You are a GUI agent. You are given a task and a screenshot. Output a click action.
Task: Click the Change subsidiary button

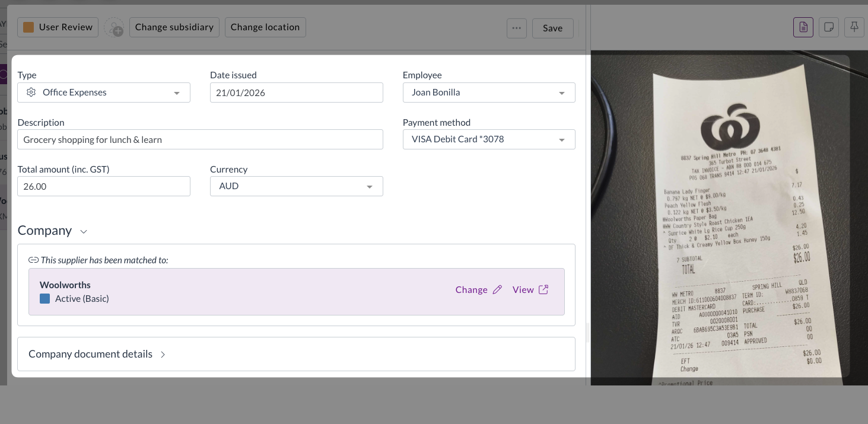click(x=174, y=27)
